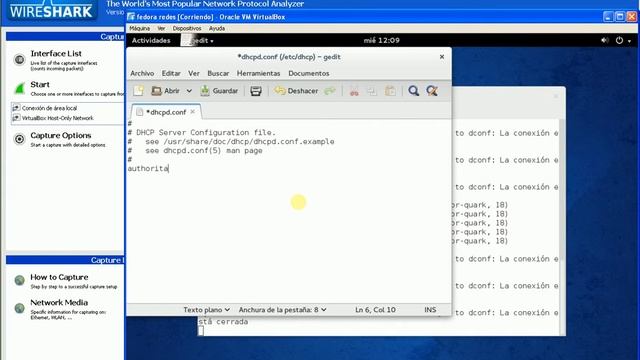Select Conexión de área local interface
Screen dimensions: 640x360
pyautogui.click(x=49, y=108)
